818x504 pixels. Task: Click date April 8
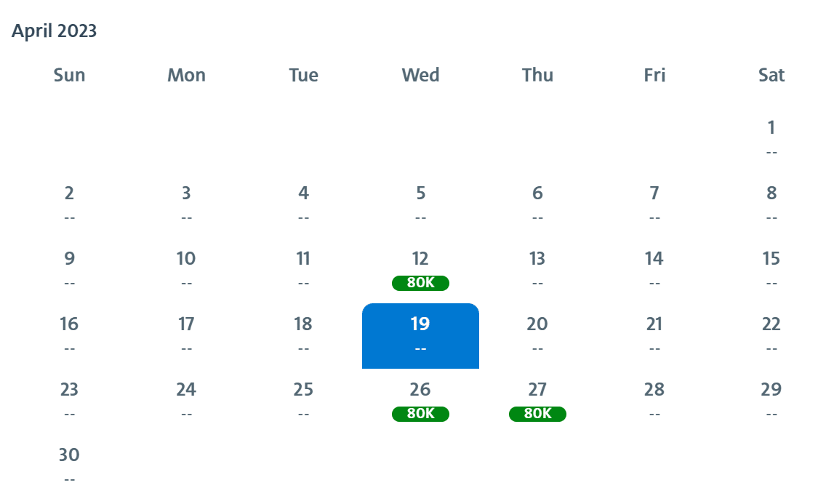771,204
